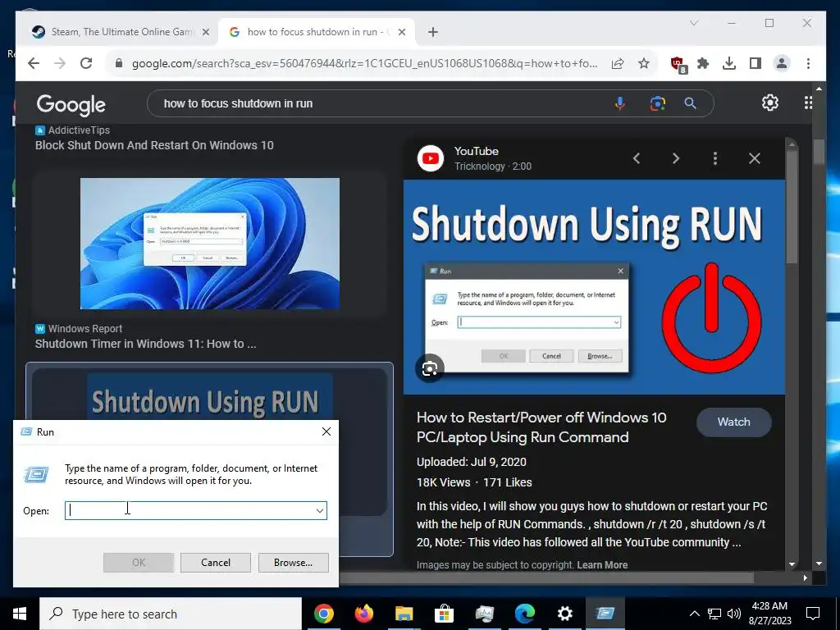The width and height of the screenshot is (840, 630).
Task: Open the Learn More copyright link
Action: coord(602,564)
